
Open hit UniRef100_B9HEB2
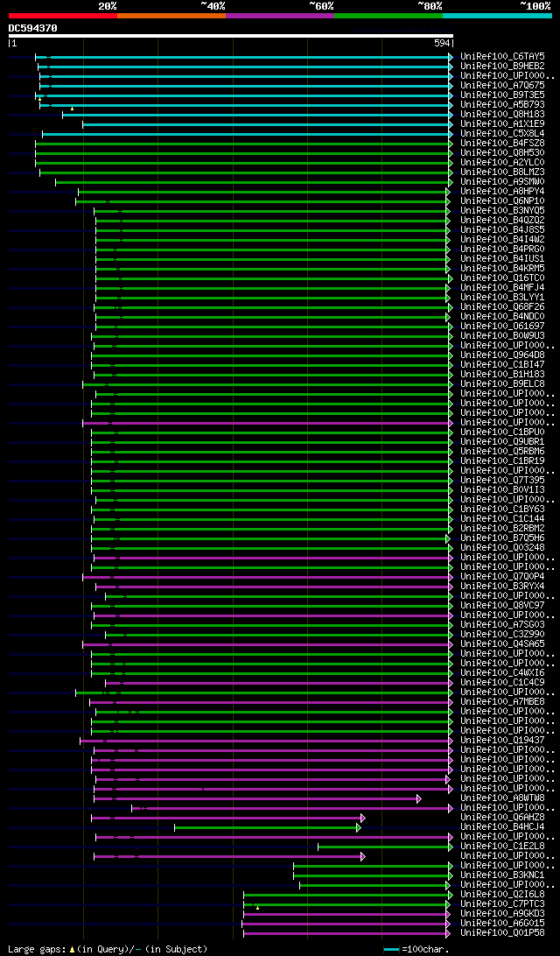click(503, 66)
